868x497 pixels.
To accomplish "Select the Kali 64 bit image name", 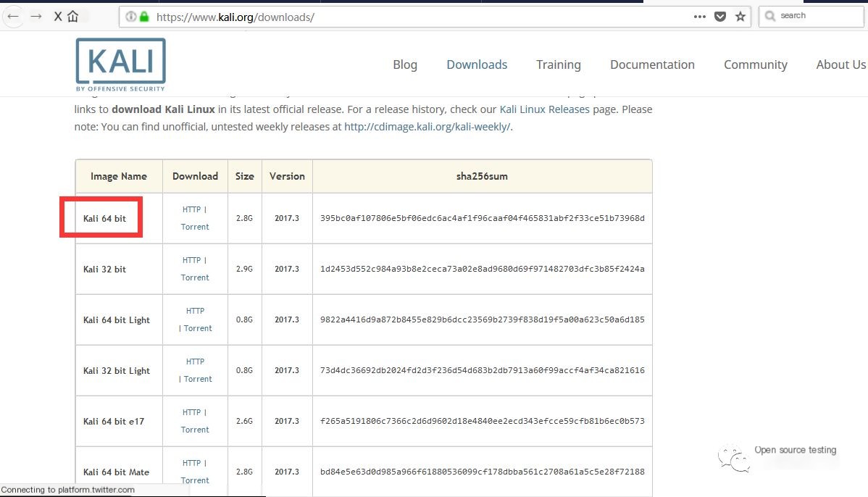I will click(104, 219).
